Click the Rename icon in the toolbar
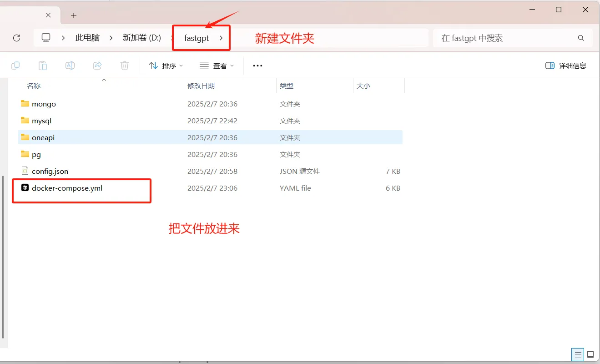Image resolution: width=600 pixels, height=364 pixels. click(x=70, y=66)
